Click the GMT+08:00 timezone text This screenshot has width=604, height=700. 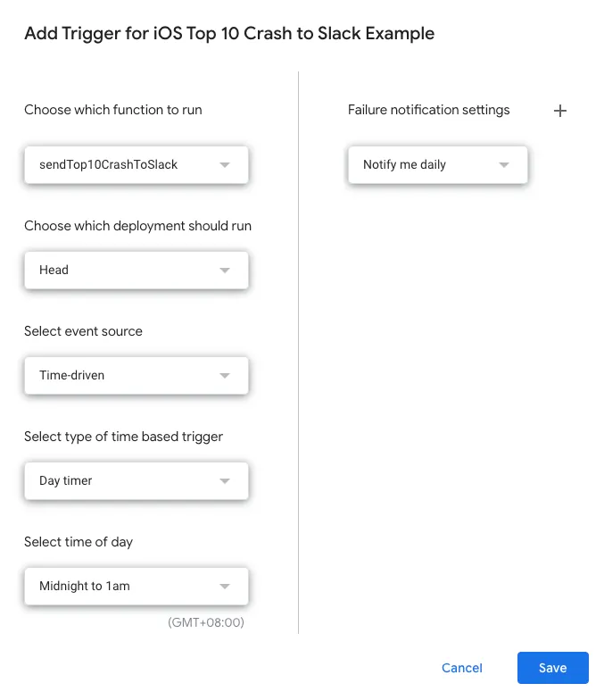point(205,622)
